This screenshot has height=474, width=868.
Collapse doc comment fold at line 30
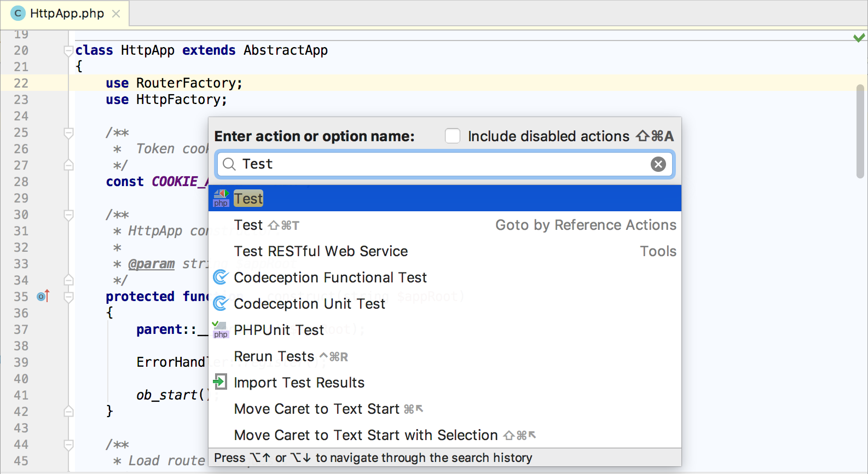point(69,215)
